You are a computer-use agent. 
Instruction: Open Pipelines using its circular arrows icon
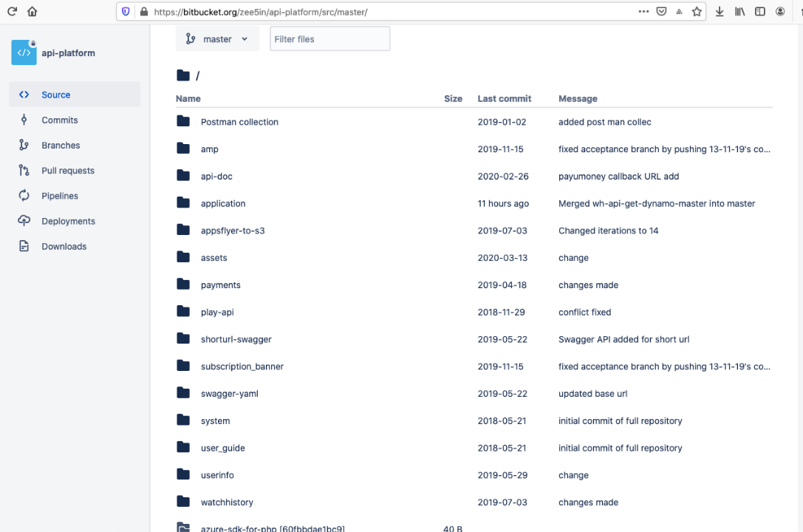tap(24, 196)
